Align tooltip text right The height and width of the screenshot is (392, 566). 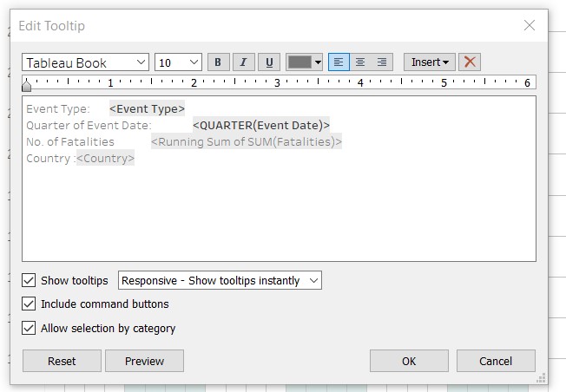click(x=382, y=62)
